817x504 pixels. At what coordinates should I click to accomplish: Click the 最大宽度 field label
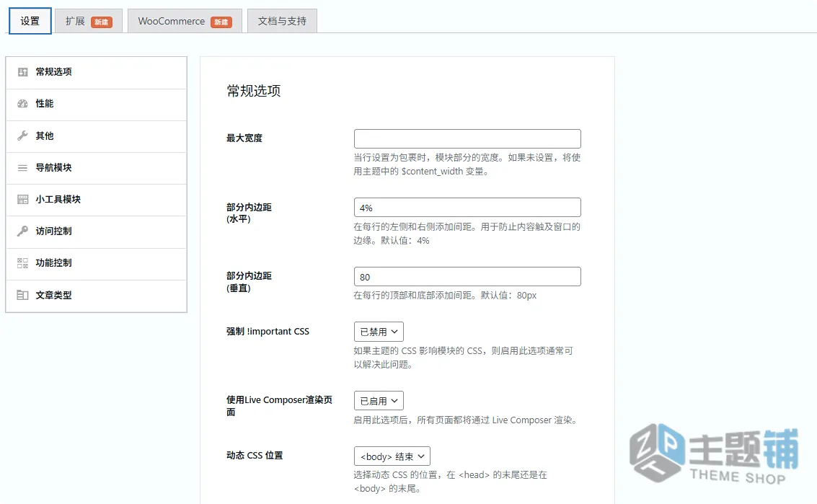(x=244, y=138)
